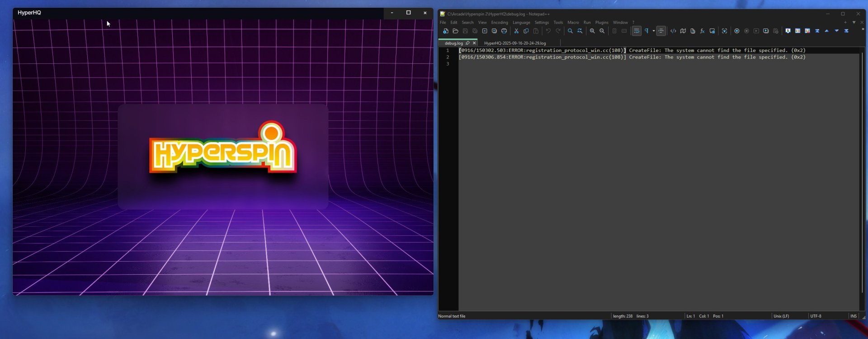This screenshot has width=868, height=339.
Task: Open Find and Replace via toolbar icon
Action: coord(580,31)
